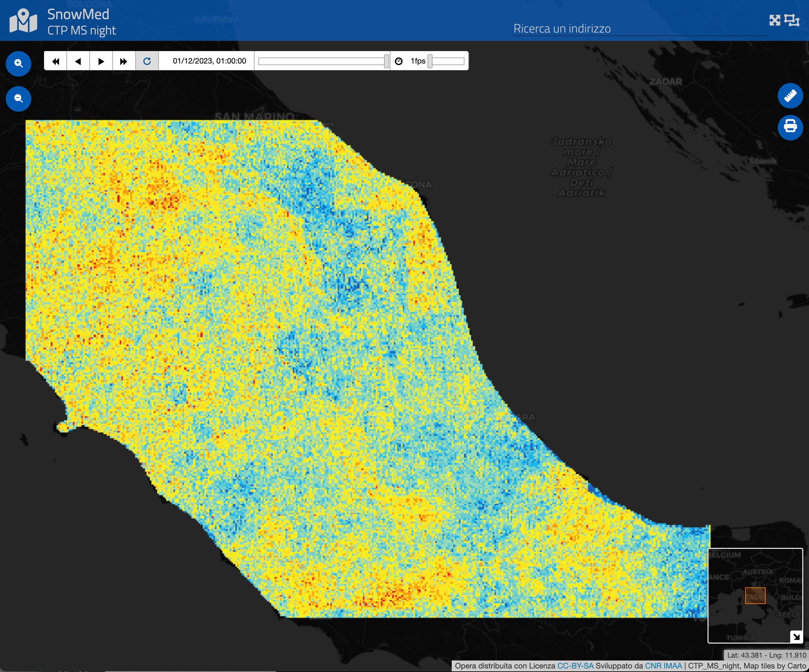809x672 pixels.
Task: Collapse the minimap with the arrow button
Action: click(796, 637)
